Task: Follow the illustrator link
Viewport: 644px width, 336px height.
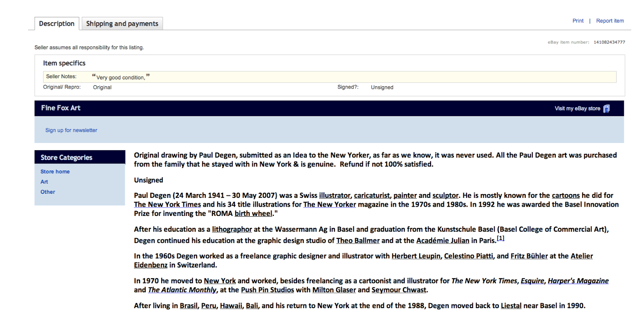Action: (x=334, y=195)
